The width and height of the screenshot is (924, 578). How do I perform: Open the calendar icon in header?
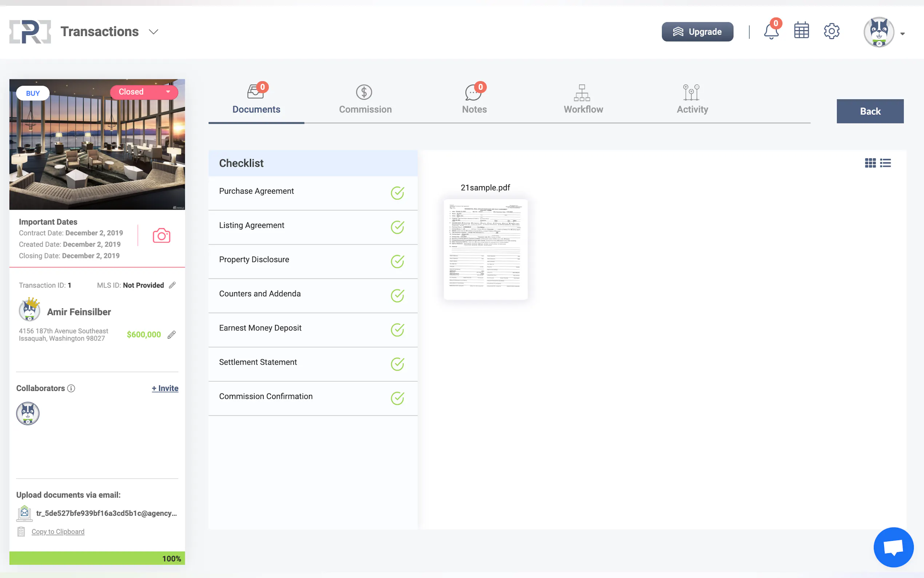pyautogui.click(x=801, y=31)
